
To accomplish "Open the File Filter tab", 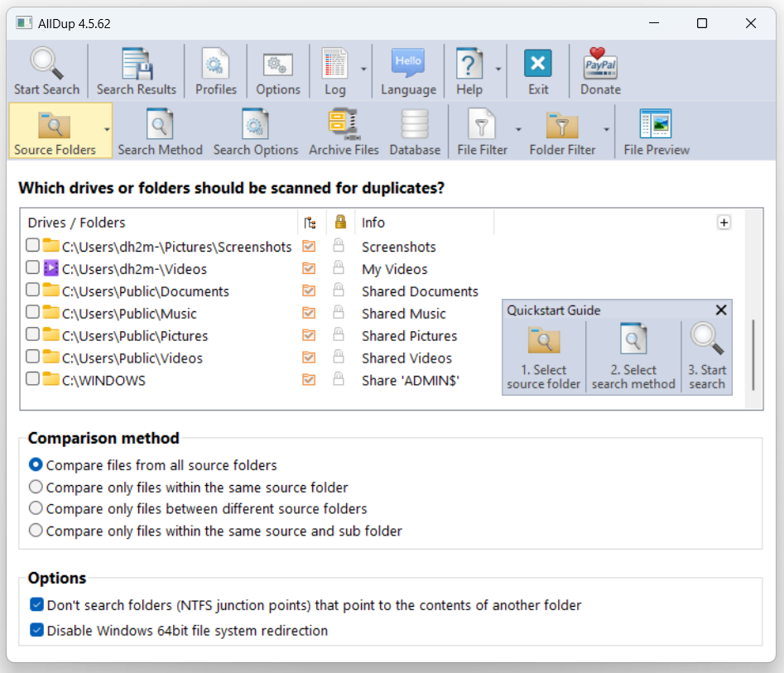I will [482, 131].
